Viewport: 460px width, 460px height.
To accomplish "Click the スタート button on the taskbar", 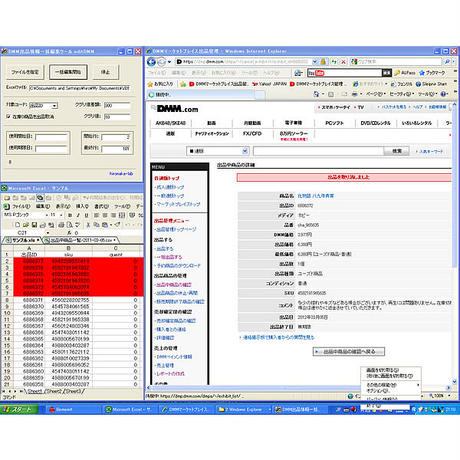I will [19, 409].
